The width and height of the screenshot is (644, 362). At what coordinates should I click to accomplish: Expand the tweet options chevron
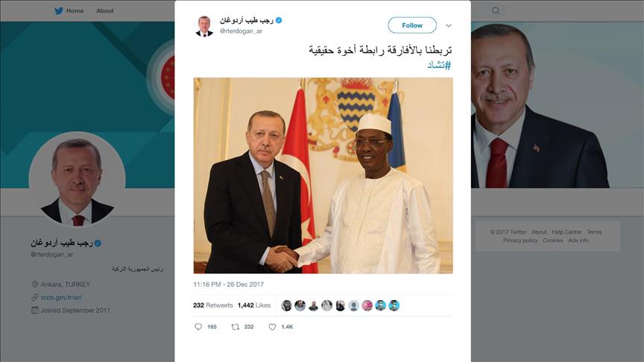449,25
